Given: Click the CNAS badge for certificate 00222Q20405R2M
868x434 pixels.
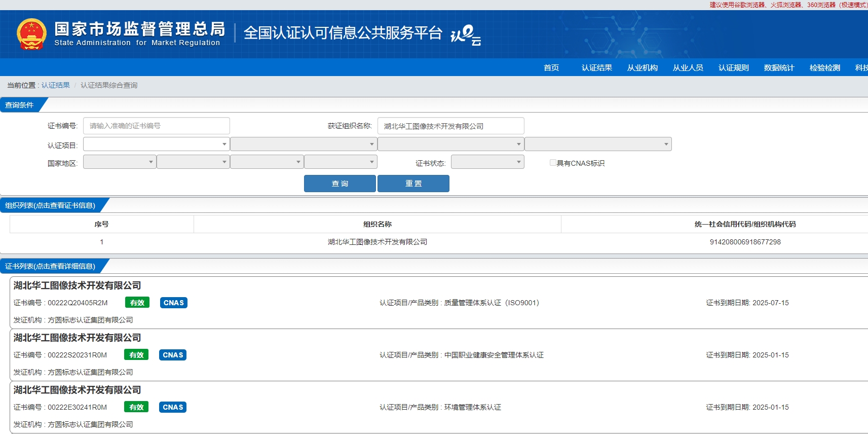Looking at the screenshot, I should (x=174, y=303).
